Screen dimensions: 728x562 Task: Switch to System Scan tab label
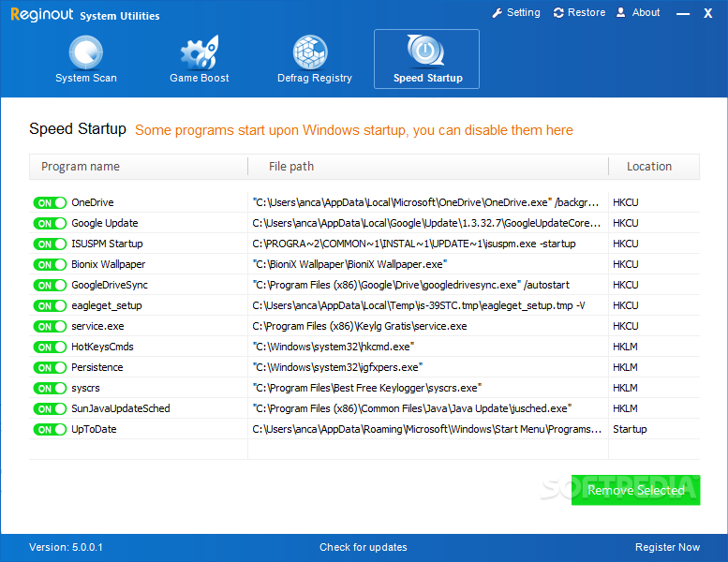tap(86, 78)
